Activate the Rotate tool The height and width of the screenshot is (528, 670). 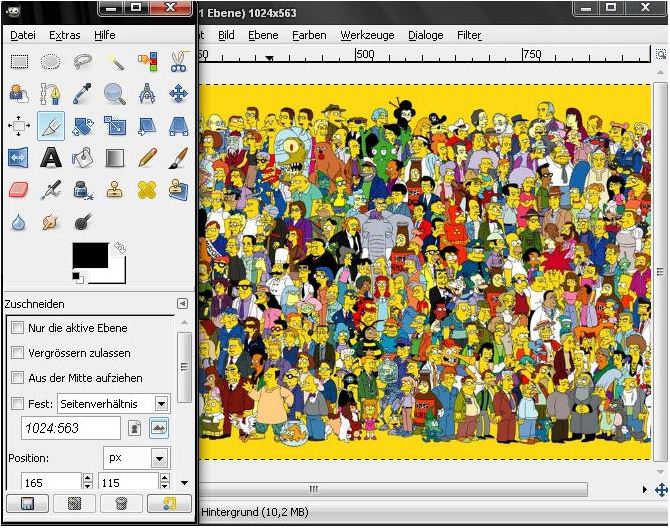tap(83, 126)
